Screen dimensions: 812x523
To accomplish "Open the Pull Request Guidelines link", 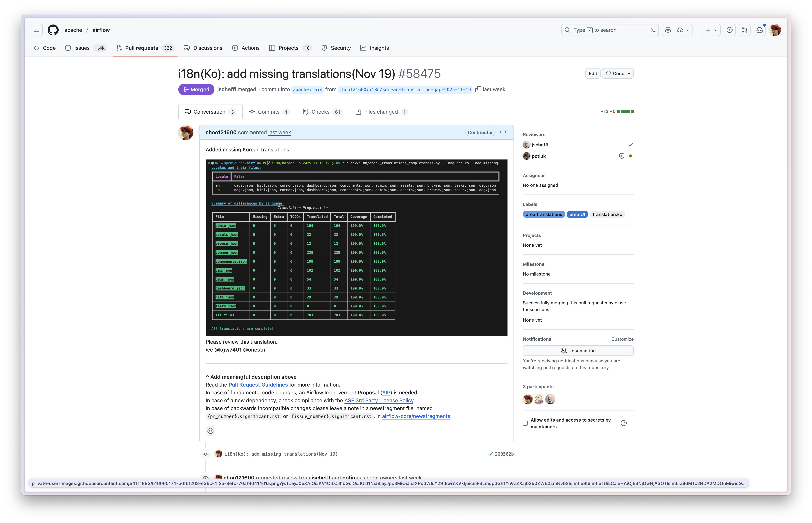I will [258, 385].
